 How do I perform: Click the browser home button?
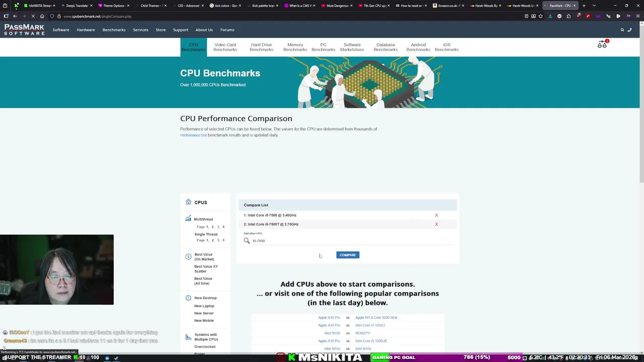[42, 16]
